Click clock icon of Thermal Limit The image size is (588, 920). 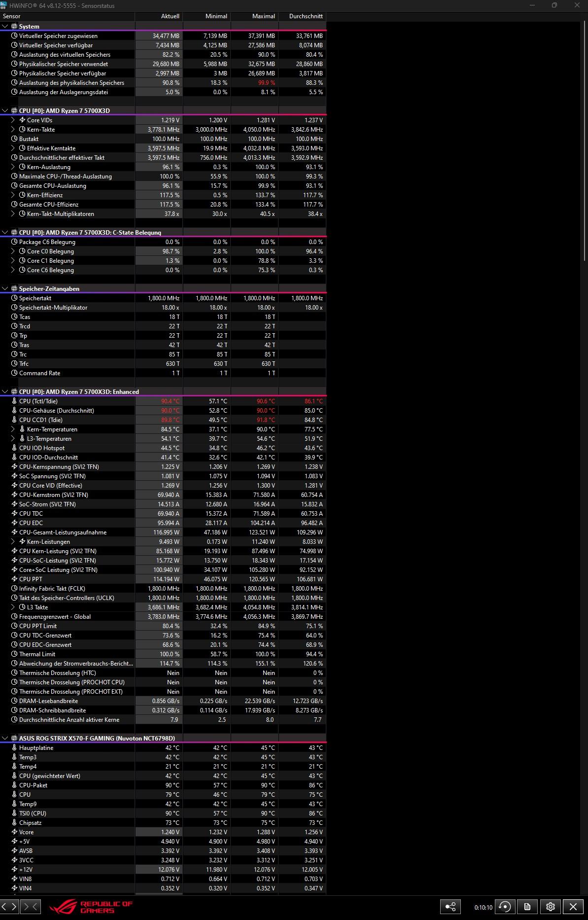[14, 654]
